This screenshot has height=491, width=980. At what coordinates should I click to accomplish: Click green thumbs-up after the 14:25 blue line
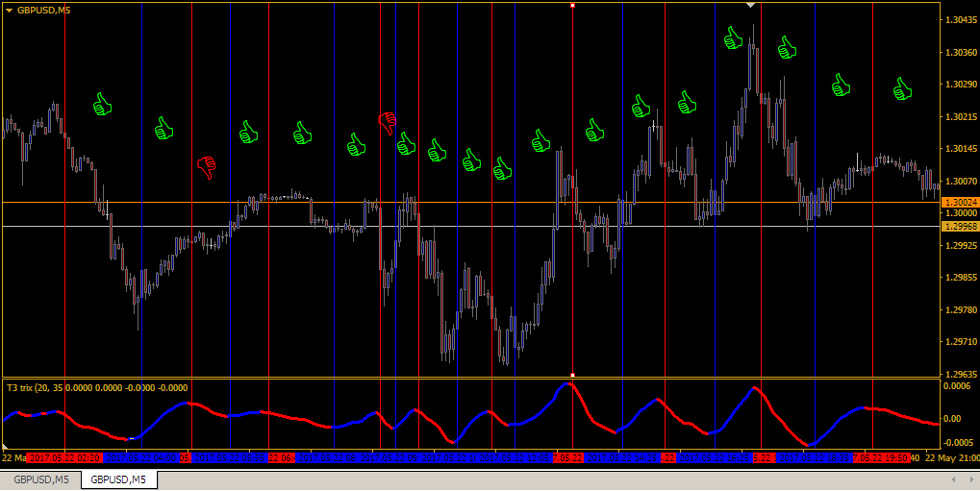[x=641, y=107]
